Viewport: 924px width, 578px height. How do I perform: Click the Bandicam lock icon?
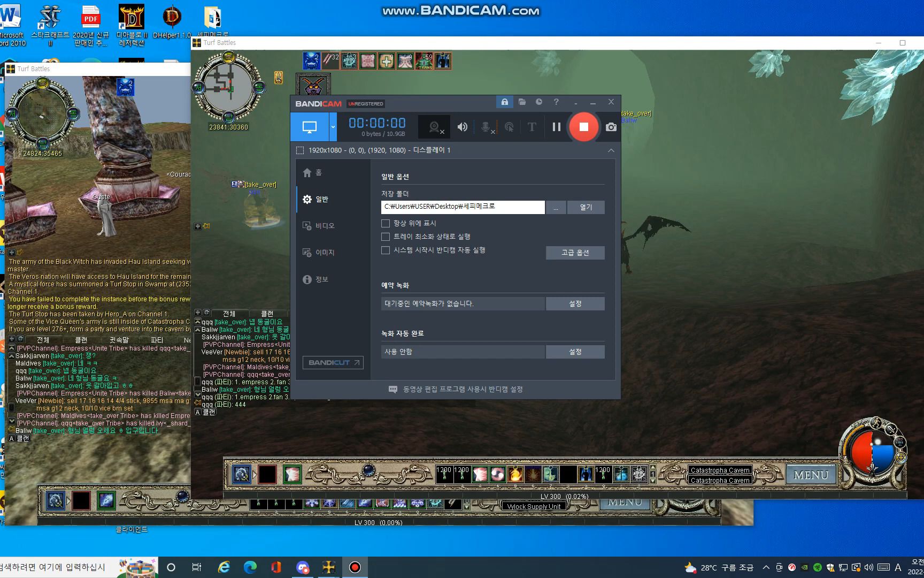(x=504, y=102)
